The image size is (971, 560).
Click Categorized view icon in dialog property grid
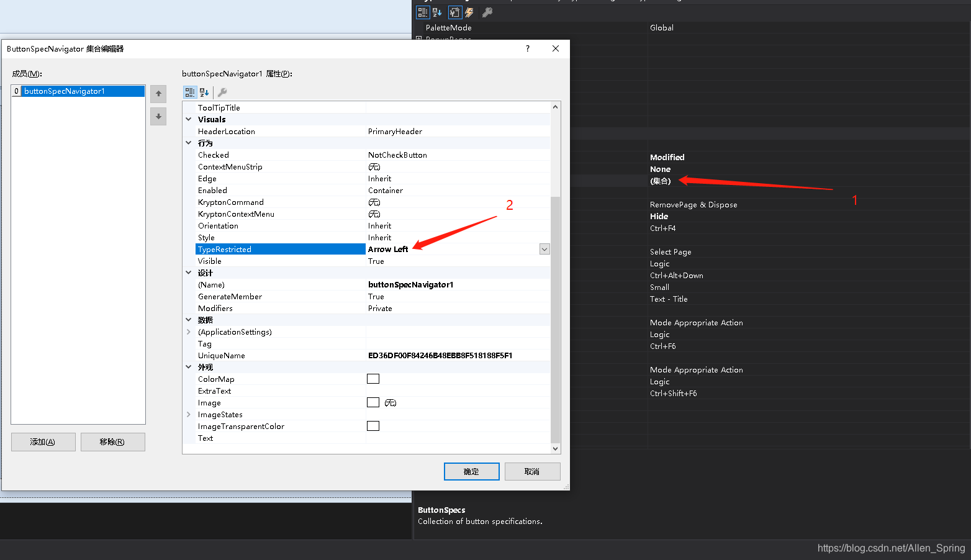[x=190, y=93]
